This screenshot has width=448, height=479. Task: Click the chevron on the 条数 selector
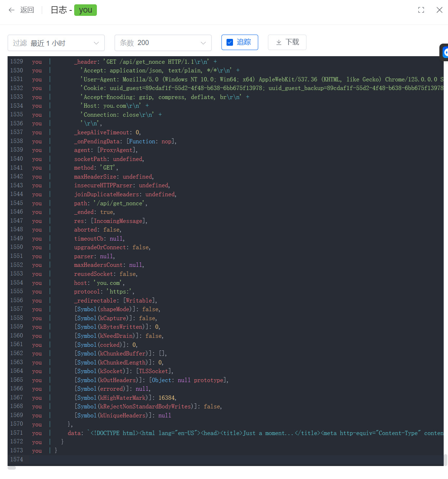[x=203, y=43]
